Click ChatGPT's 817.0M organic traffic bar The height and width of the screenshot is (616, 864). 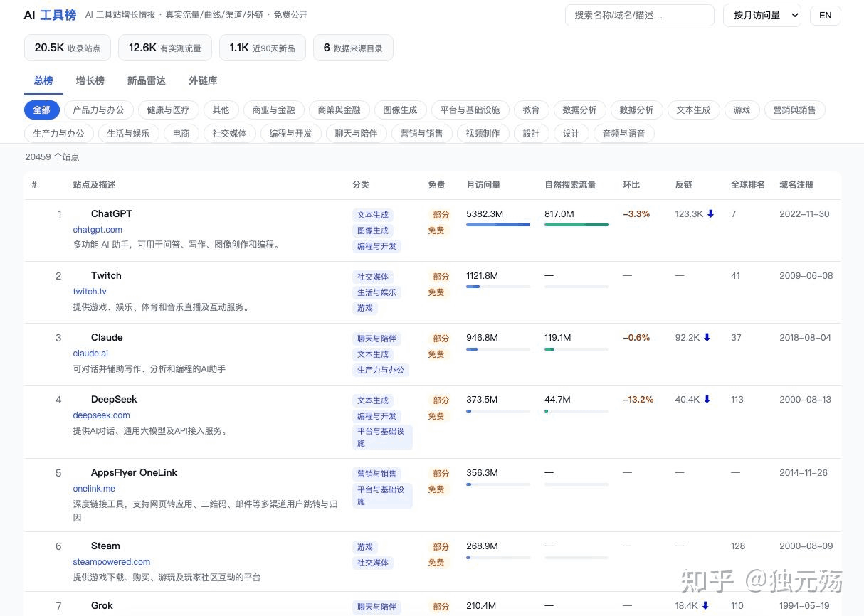(576, 225)
